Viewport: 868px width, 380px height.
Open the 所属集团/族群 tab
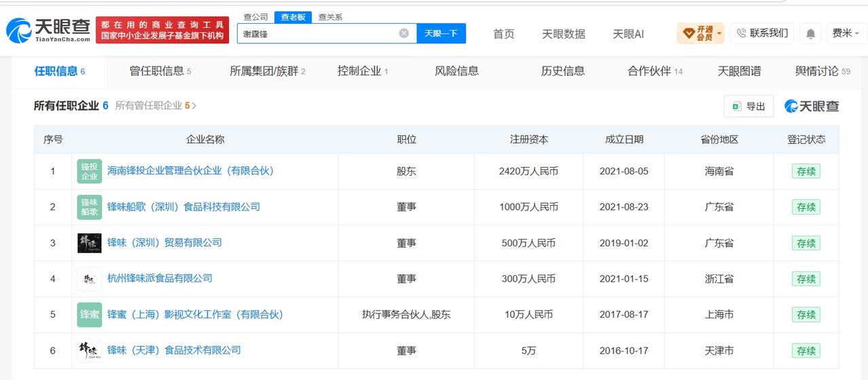pyautogui.click(x=268, y=71)
